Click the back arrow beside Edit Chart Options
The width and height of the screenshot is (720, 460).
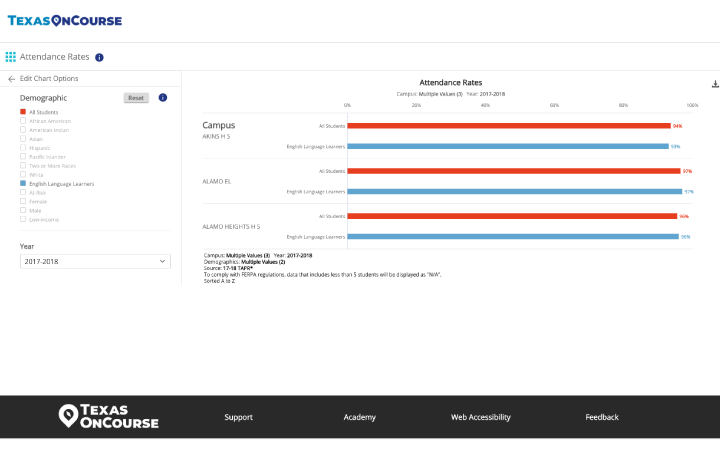[11, 79]
